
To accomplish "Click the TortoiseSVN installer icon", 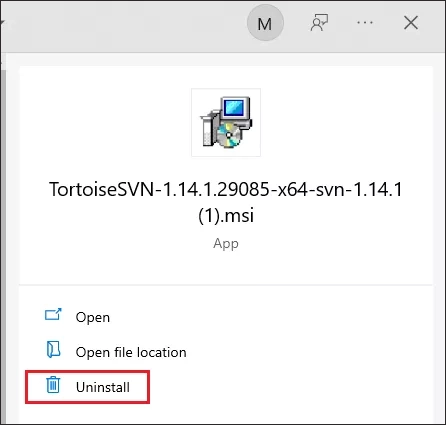I will tap(226, 122).
